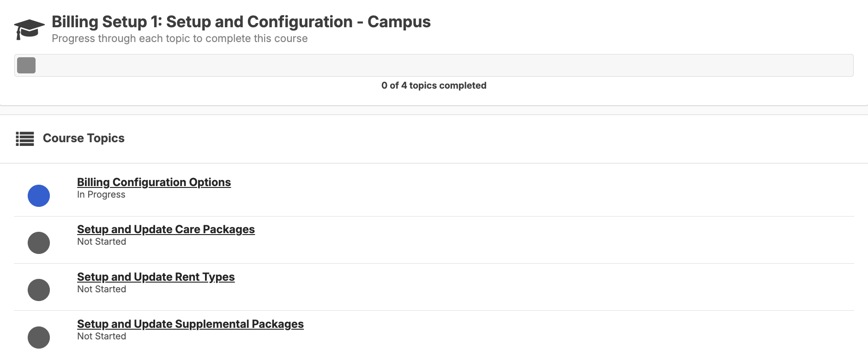Open Setup and Update Care Packages topic

[166, 229]
